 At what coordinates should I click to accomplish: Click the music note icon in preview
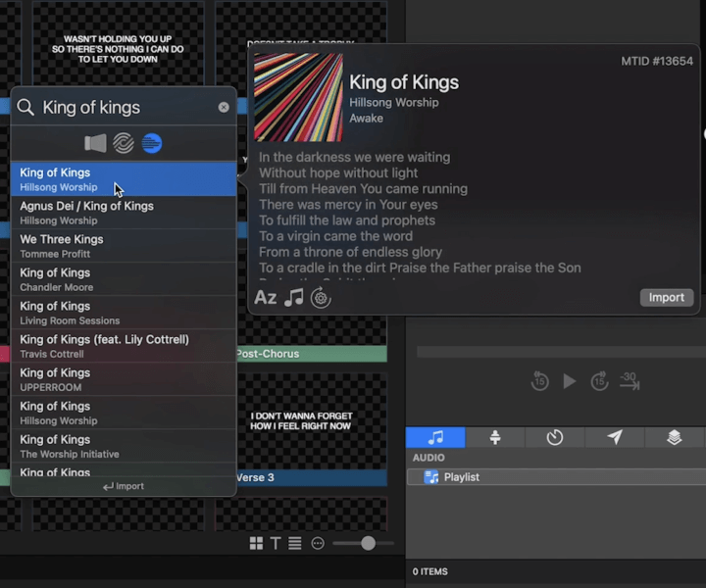click(294, 297)
